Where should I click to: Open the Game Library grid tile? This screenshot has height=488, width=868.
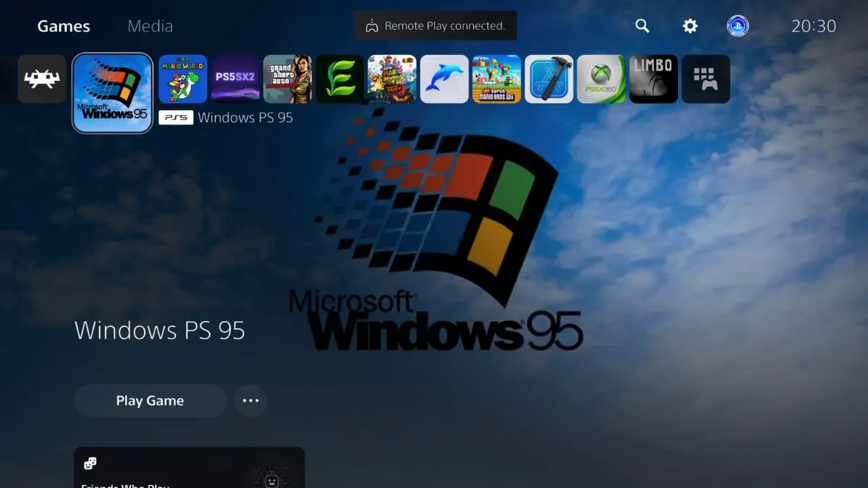706,79
